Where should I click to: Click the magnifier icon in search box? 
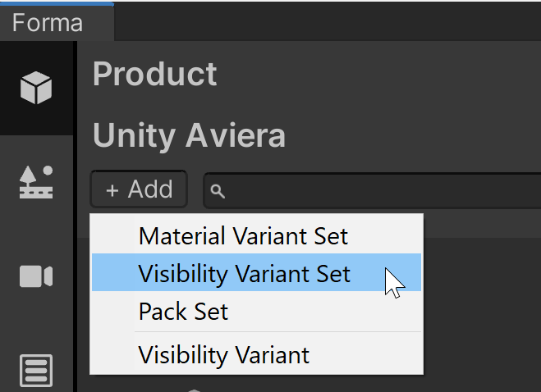(218, 191)
